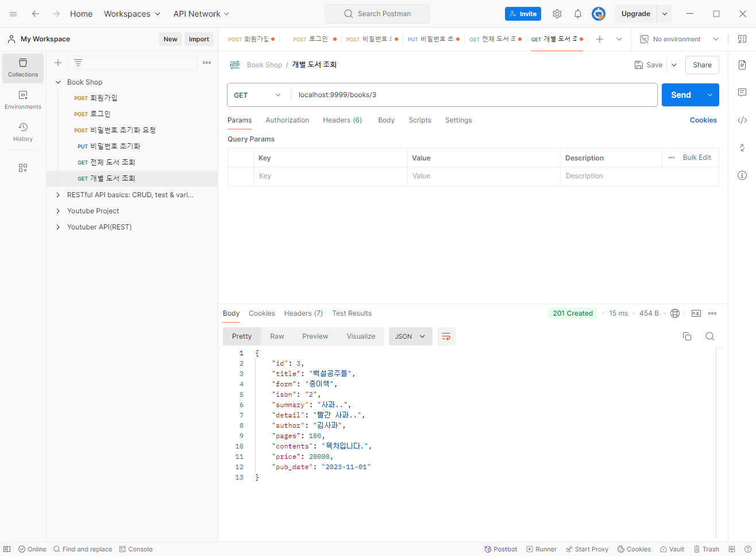756x556 pixels.
Task: Click the Share button
Action: coord(702,65)
